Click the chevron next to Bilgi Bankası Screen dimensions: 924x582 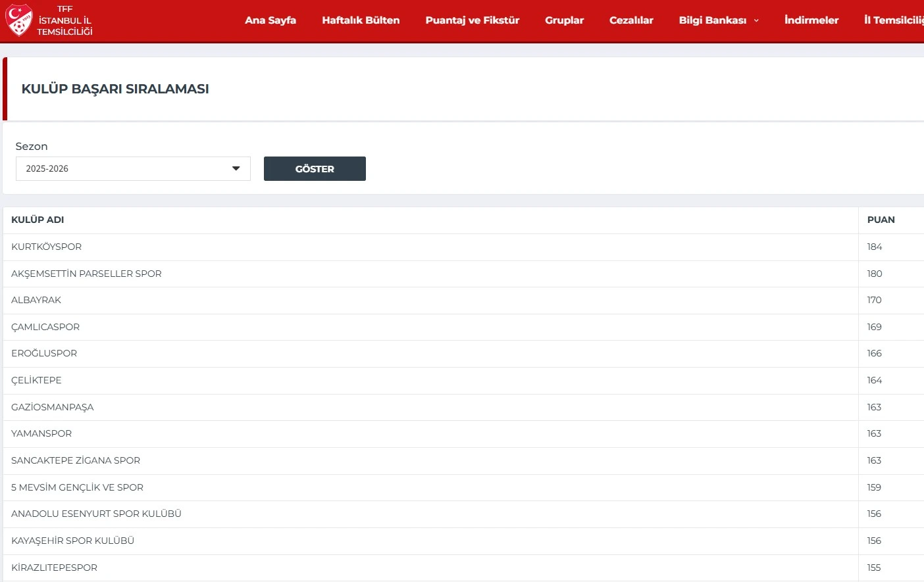[x=756, y=21]
